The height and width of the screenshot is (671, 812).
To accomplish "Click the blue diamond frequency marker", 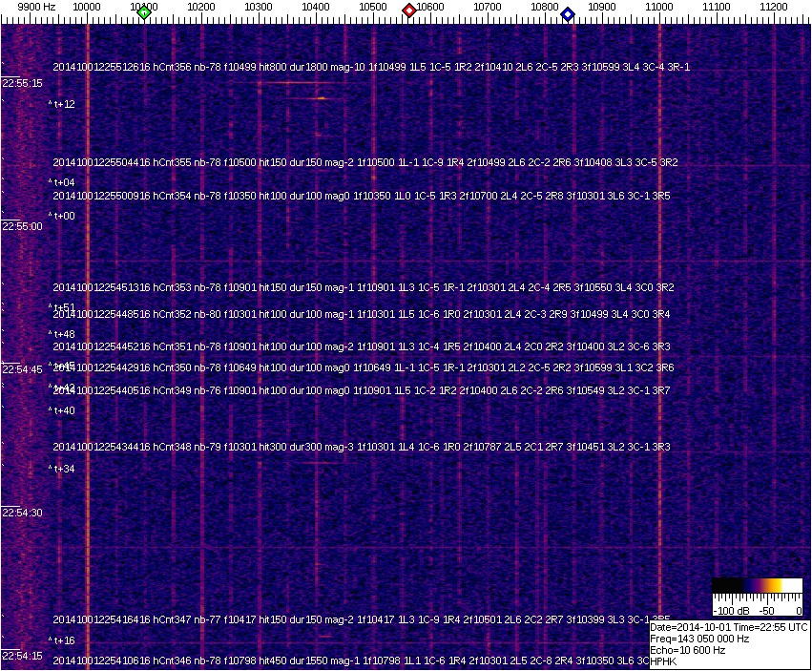I will [x=568, y=13].
